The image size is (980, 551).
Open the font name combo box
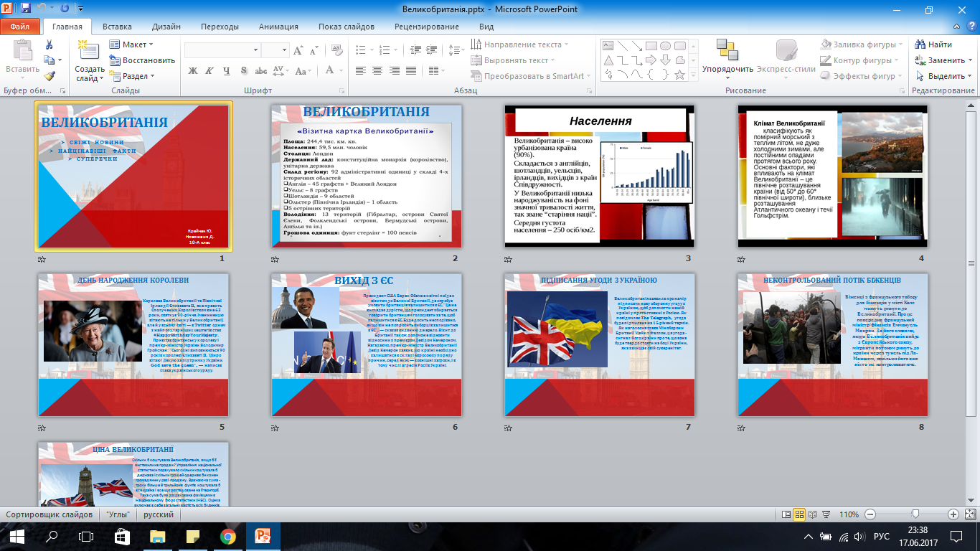(x=222, y=50)
